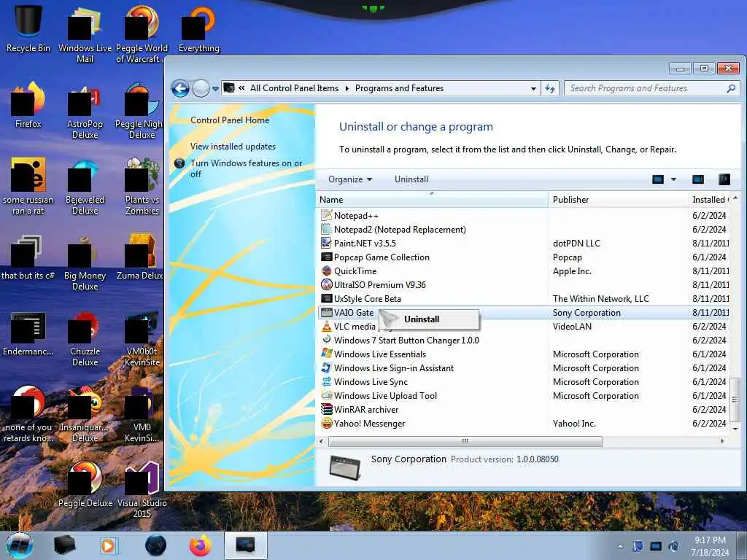
Task: Select Big Money Deluxe desktop icon
Action: coord(85,262)
